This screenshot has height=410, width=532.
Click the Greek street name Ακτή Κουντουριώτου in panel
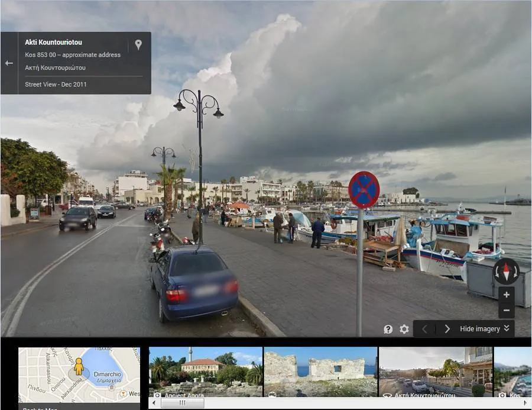pyautogui.click(x=56, y=67)
